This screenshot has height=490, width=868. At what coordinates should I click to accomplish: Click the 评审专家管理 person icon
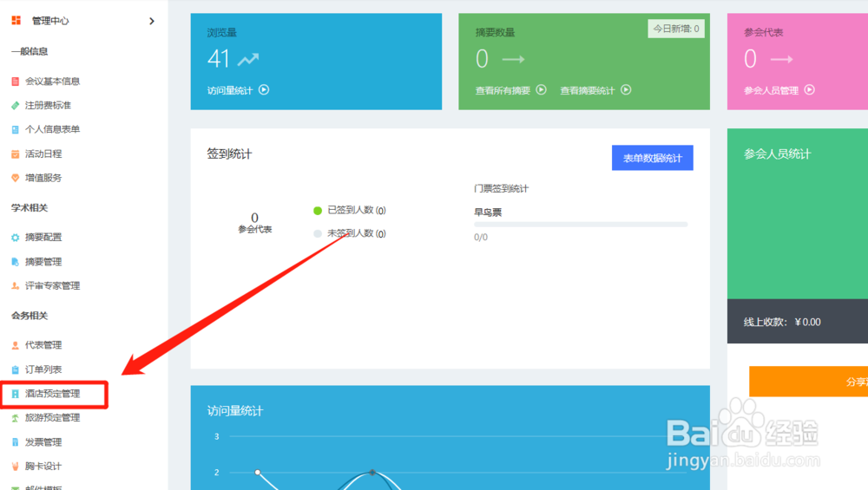tap(15, 285)
